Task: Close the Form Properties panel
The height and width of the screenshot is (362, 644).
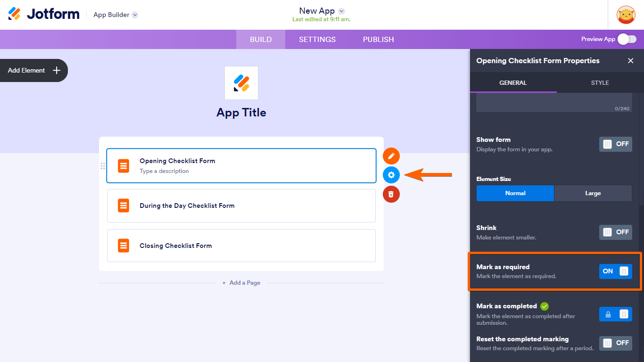Action: tap(630, 61)
